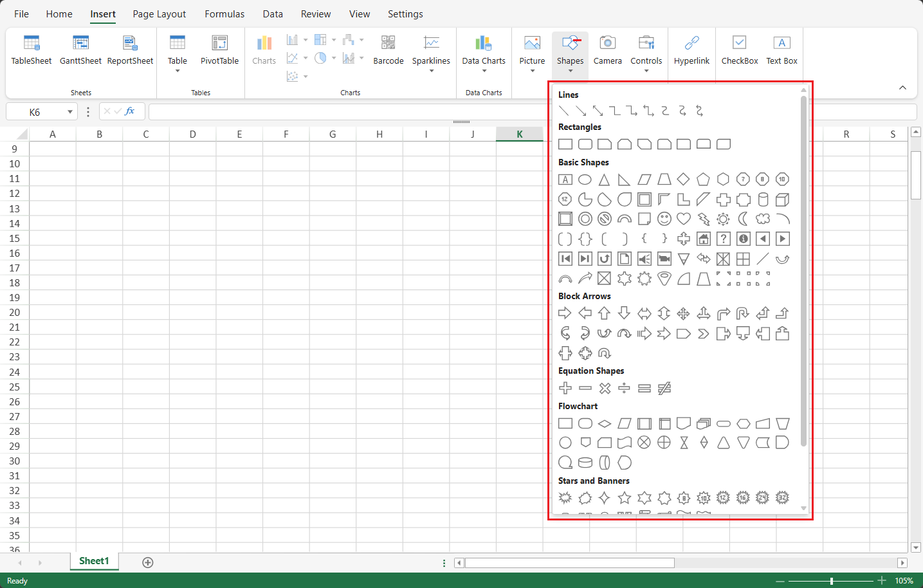
Task: Click vertical scrollbar down arrow
Action: [917, 547]
